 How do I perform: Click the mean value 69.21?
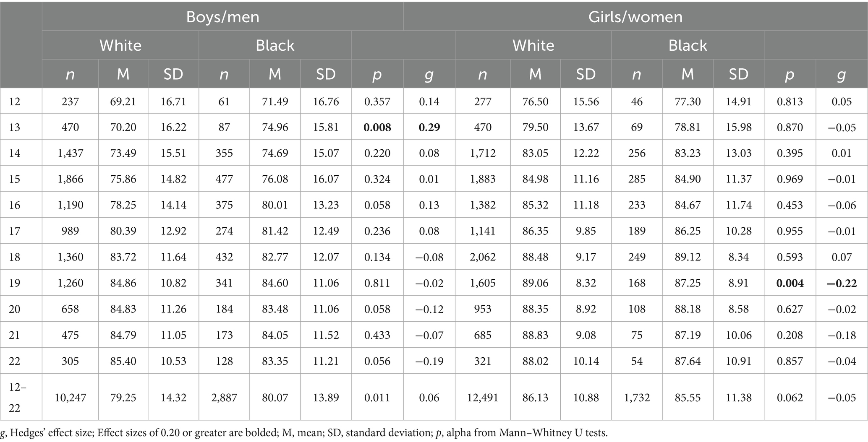coord(123,101)
